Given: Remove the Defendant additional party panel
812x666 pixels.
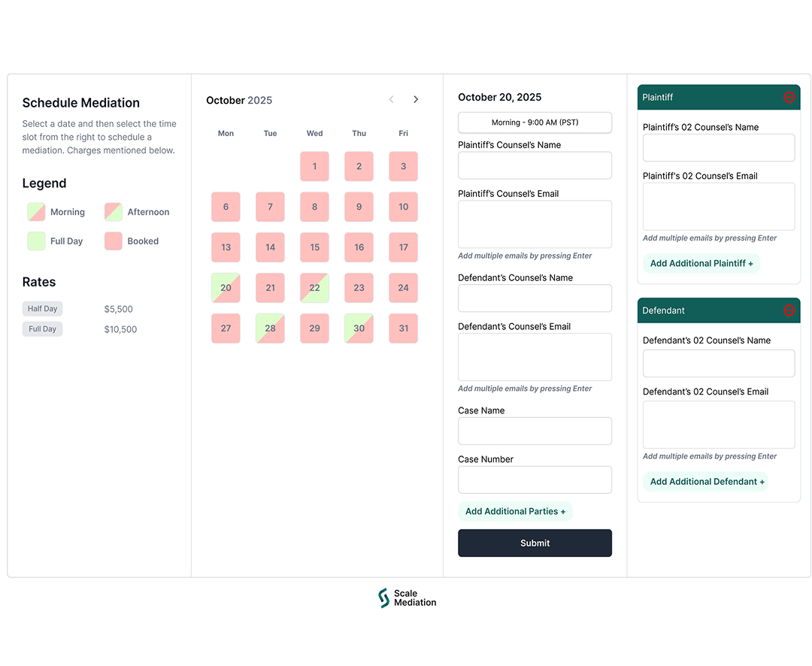Looking at the screenshot, I should [789, 310].
